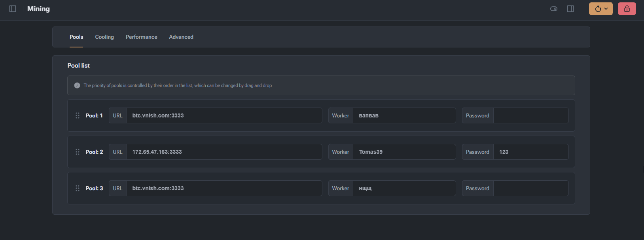
Task: Click the toggle switch icon in header
Action: [554, 9]
